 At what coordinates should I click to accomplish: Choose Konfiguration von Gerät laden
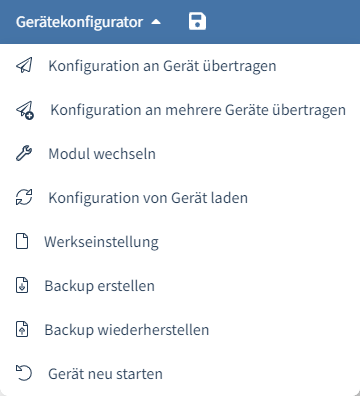coord(180,198)
